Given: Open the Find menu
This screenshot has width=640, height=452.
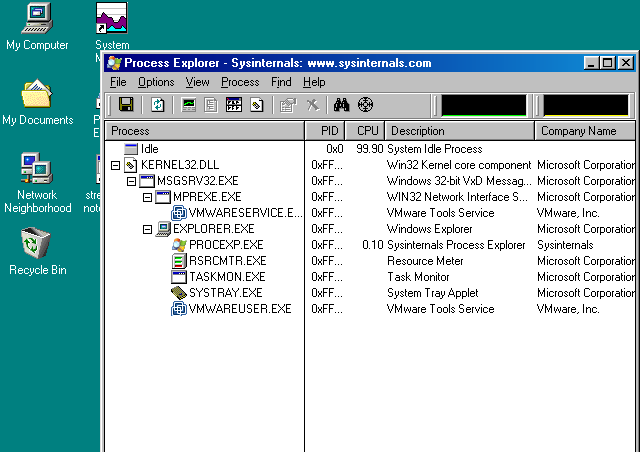Looking at the screenshot, I should (x=281, y=82).
